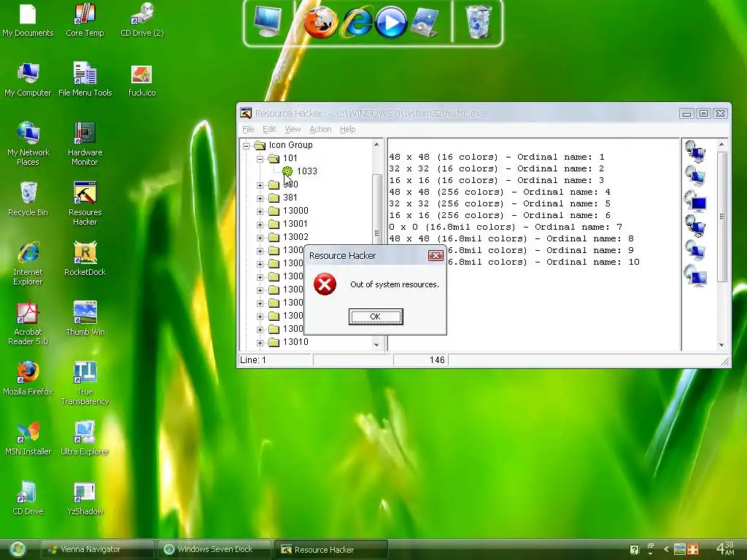The image size is (747, 560).
Task: Open Thumb Win desktop icon
Action: 85,319
